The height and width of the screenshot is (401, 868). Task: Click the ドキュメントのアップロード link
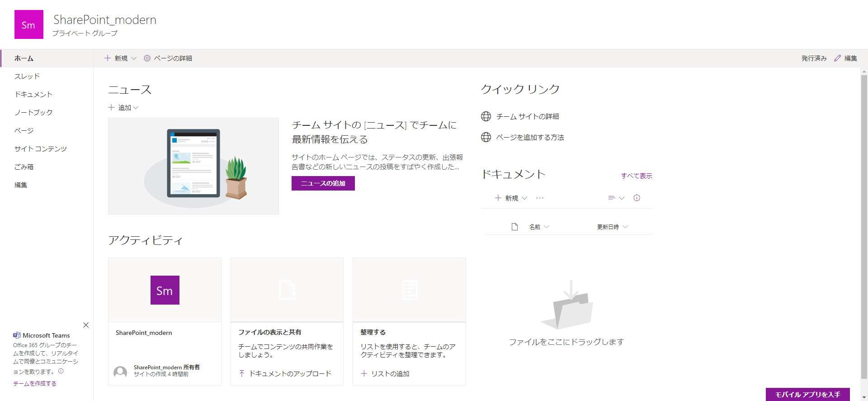[x=290, y=373]
